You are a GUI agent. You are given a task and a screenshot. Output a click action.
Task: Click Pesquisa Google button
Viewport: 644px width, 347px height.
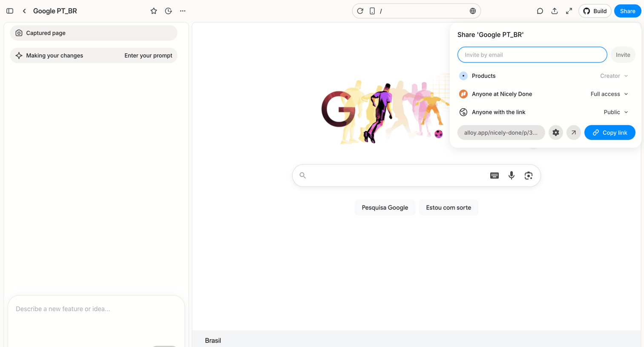385,208
